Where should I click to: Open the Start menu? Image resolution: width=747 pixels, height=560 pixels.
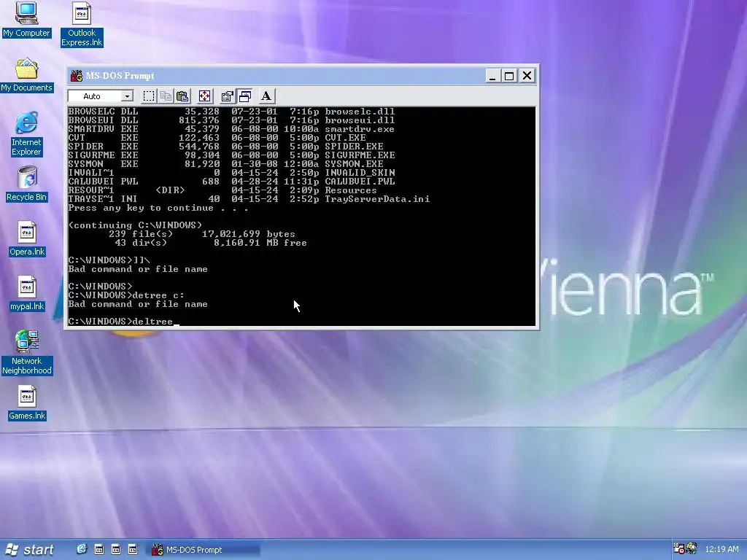click(29, 550)
